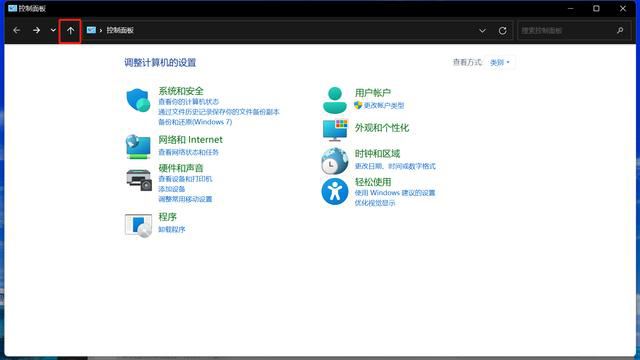Open 通过文件历史记录保存你的文件备份副本

[x=219, y=112]
